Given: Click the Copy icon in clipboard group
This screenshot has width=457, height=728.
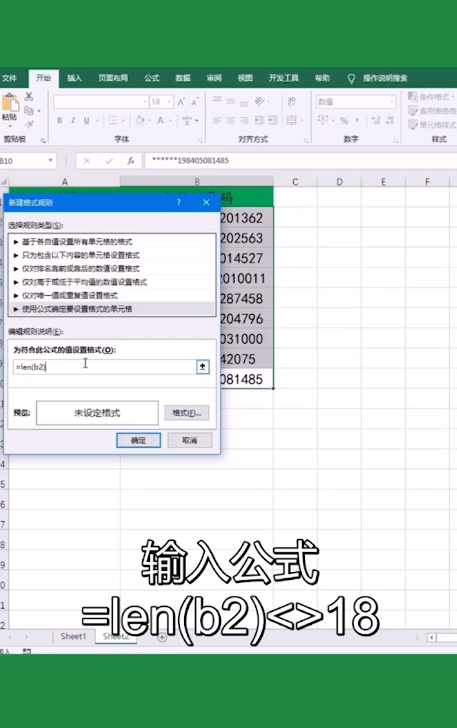Looking at the screenshot, I should (x=29, y=110).
